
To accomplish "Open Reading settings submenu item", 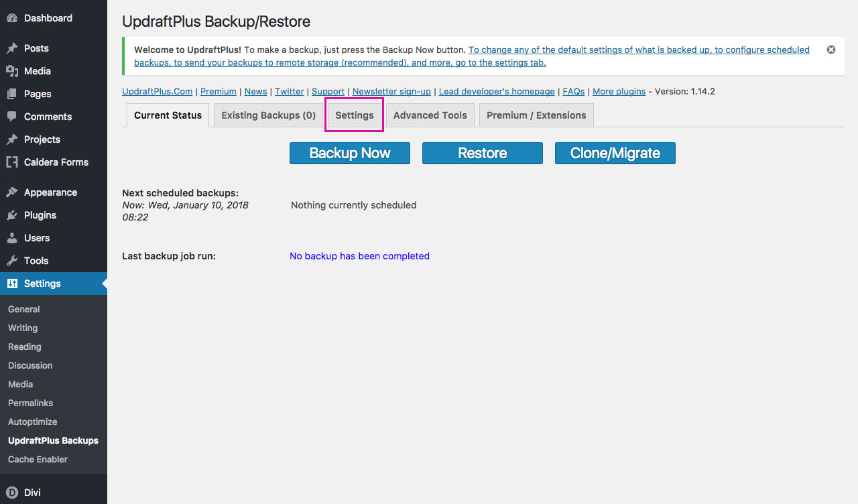I will click(25, 346).
